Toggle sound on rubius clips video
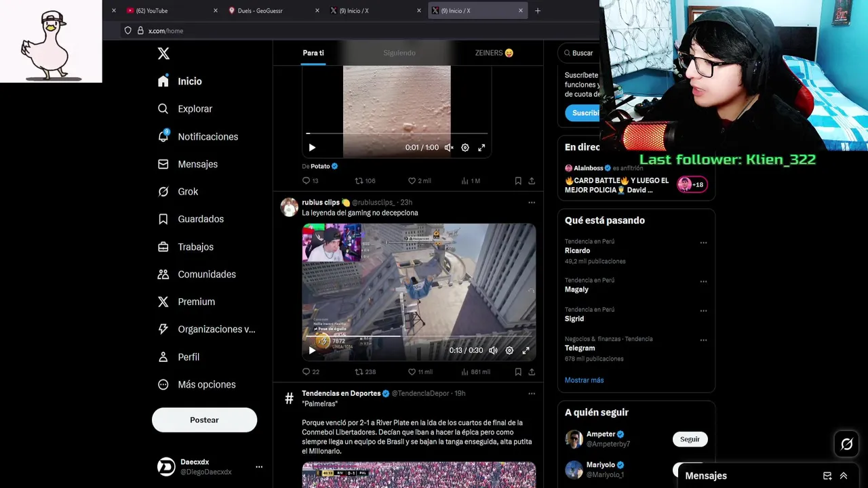Image resolution: width=868 pixels, height=488 pixels. point(493,350)
